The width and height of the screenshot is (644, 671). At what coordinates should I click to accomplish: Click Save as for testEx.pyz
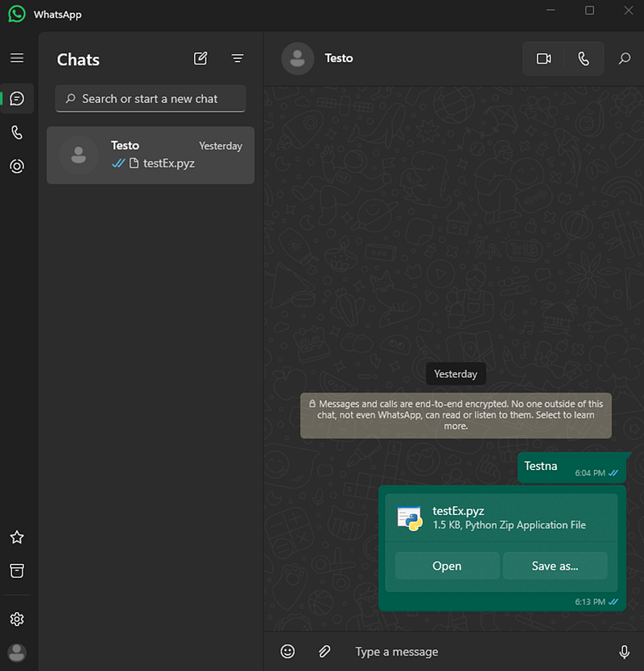(555, 566)
